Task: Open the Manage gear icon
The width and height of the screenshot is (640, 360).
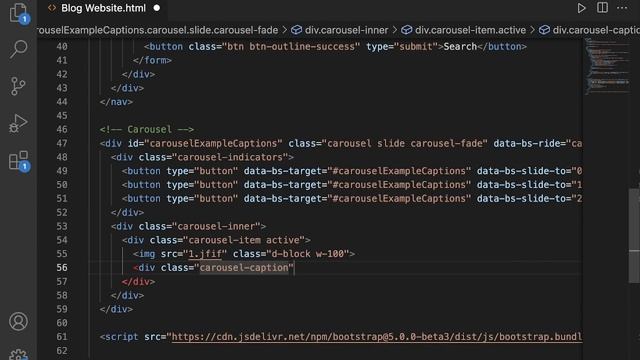Action: click(x=18, y=354)
